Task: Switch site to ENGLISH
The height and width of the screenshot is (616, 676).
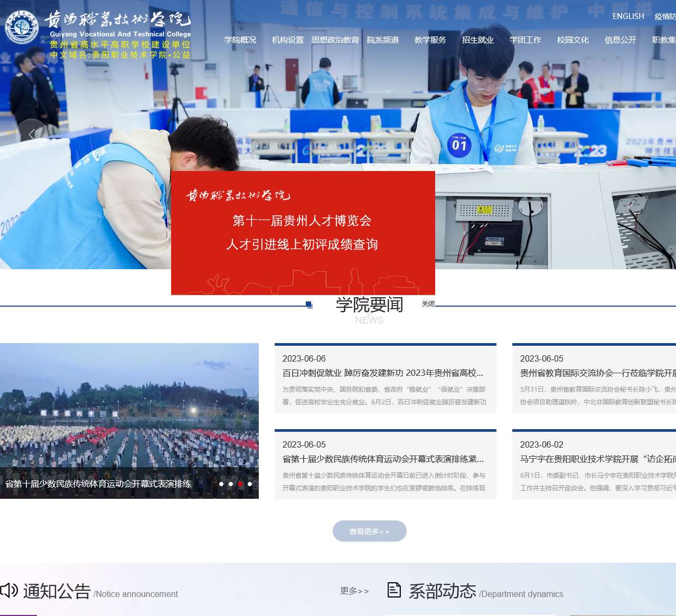Action: (628, 16)
